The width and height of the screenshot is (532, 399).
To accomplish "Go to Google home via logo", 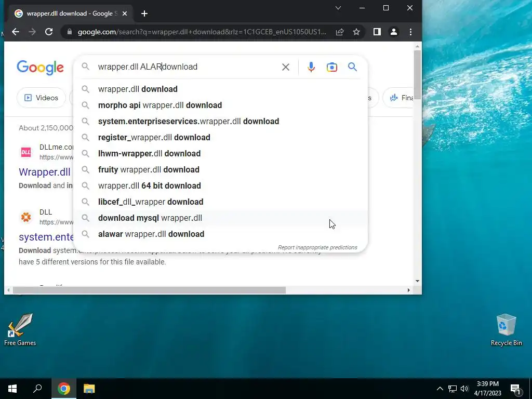I will [x=40, y=68].
